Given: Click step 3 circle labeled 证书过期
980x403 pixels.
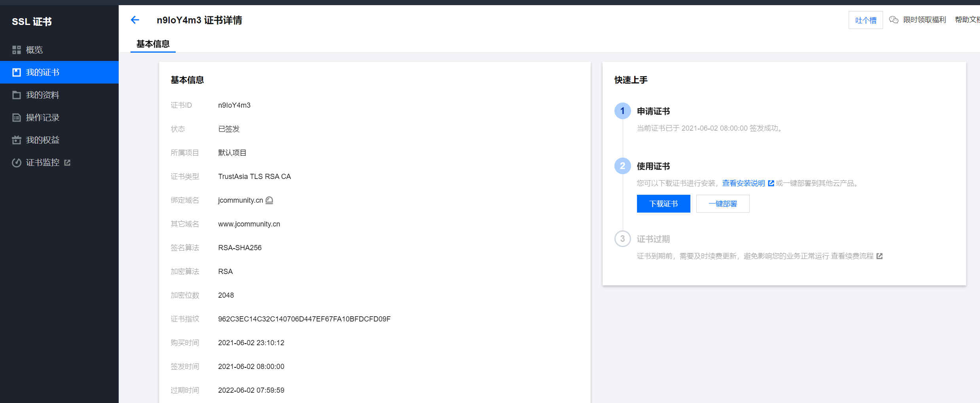Looking at the screenshot, I should [622, 239].
